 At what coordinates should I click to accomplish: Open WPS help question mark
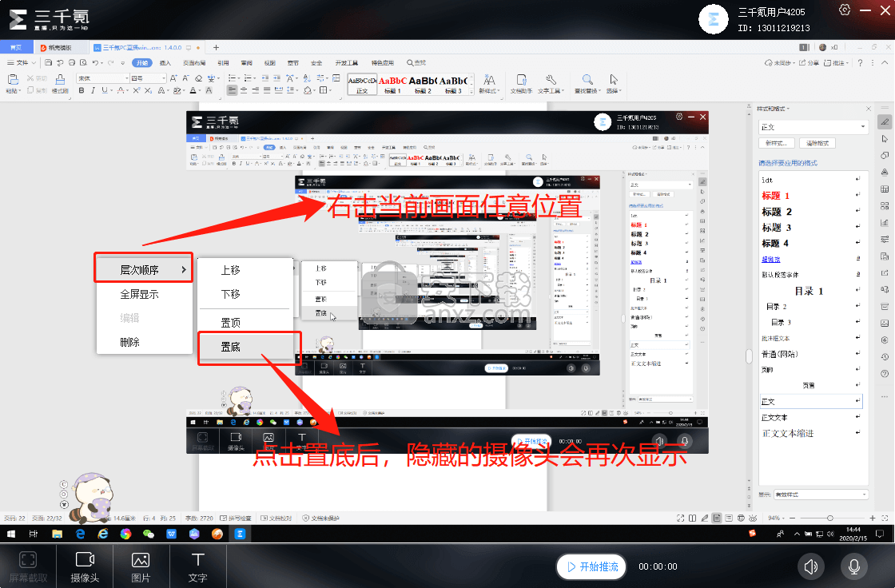tap(860, 63)
